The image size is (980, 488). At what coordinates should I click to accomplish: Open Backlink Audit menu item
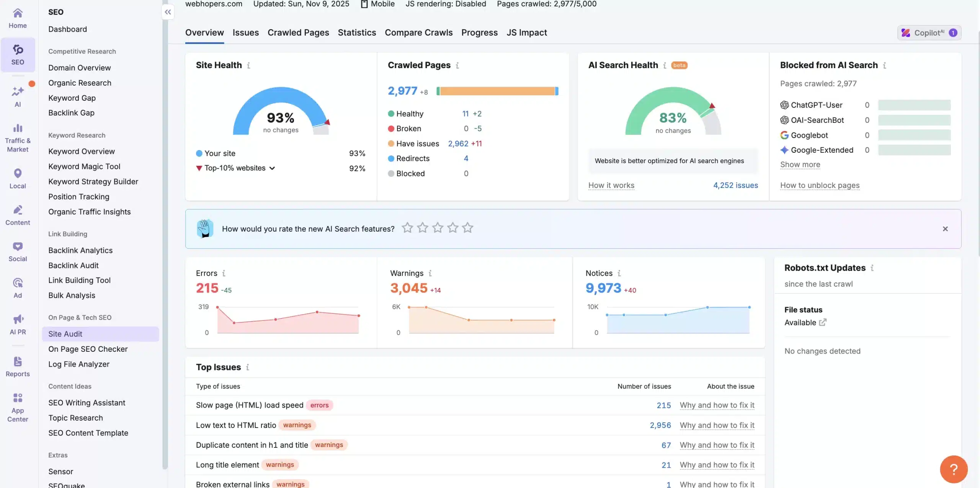[73, 265]
